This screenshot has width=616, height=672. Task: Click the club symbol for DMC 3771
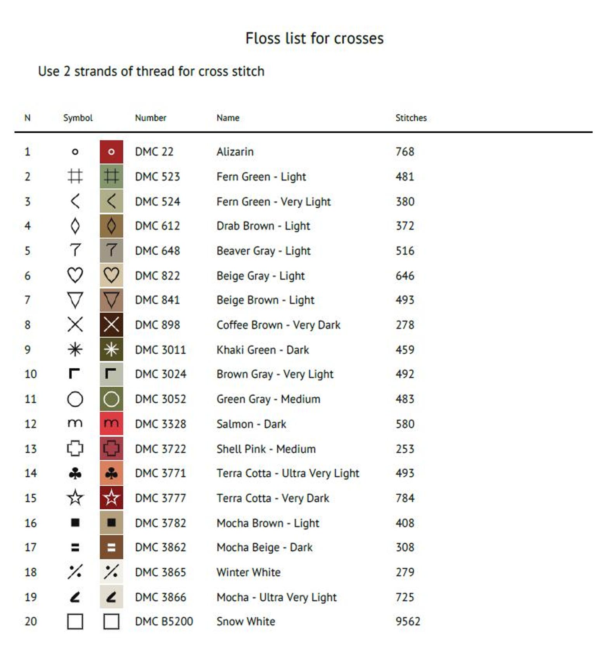75,473
